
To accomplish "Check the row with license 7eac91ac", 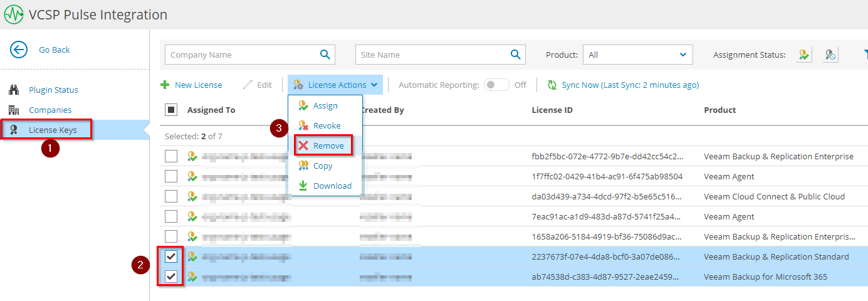I will (171, 216).
